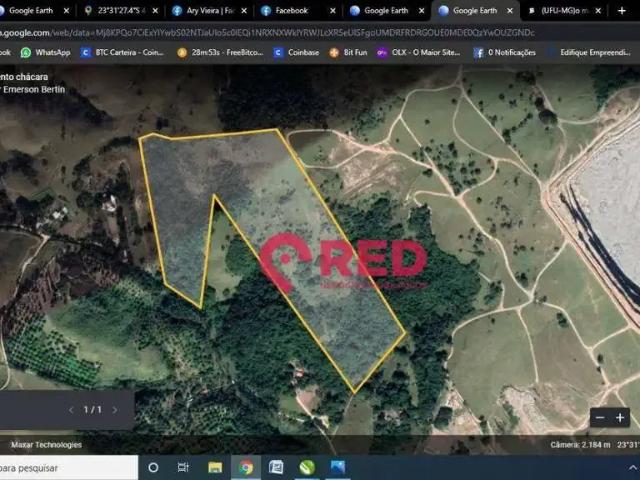Close the 23°31'27.4"S tab
This screenshot has width=640, height=480.
(x=155, y=11)
